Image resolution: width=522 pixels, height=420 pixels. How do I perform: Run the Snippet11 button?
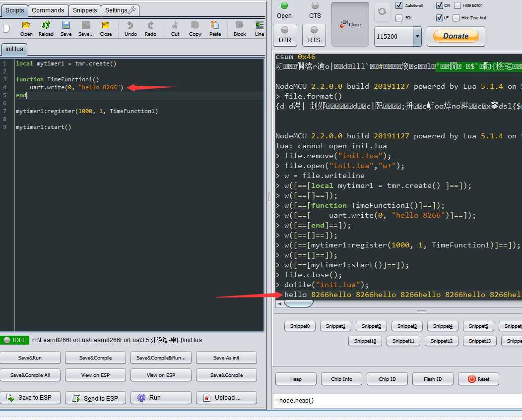[x=403, y=341]
